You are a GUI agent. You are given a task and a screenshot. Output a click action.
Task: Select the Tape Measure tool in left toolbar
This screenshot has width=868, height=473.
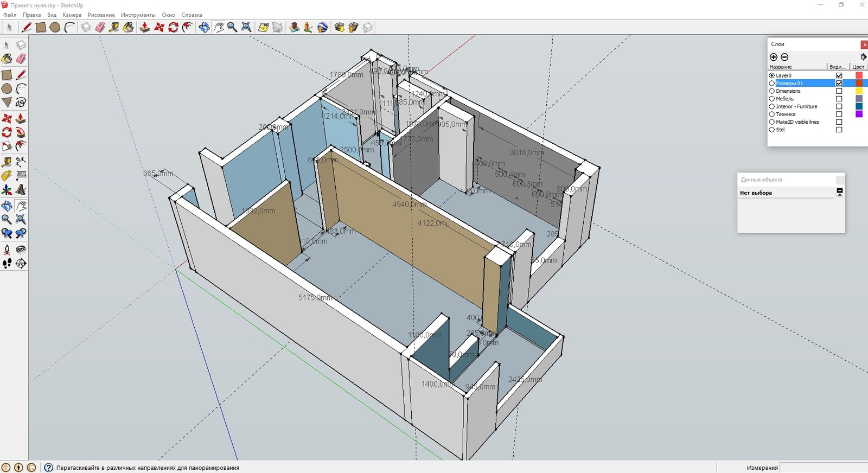(7, 162)
